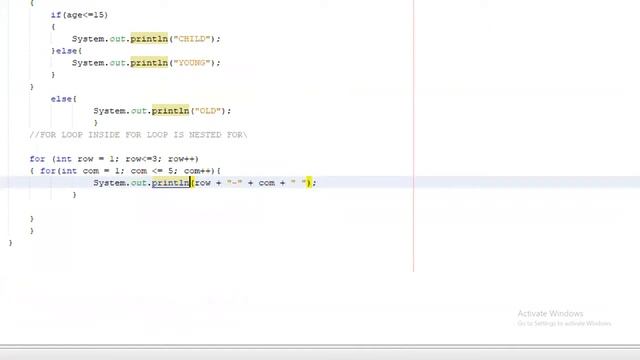Click println on the highlighted current line

[171, 183]
